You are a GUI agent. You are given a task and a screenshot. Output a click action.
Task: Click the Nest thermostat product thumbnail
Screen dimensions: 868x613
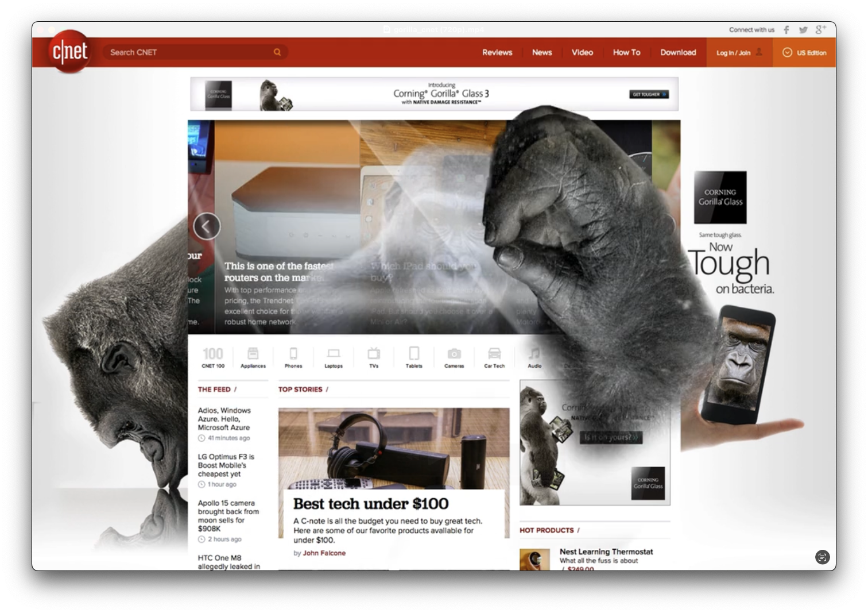(x=534, y=560)
